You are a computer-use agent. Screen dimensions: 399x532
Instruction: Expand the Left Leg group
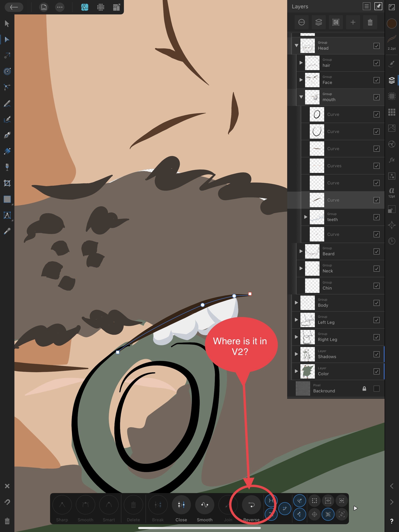(x=296, y=320)
